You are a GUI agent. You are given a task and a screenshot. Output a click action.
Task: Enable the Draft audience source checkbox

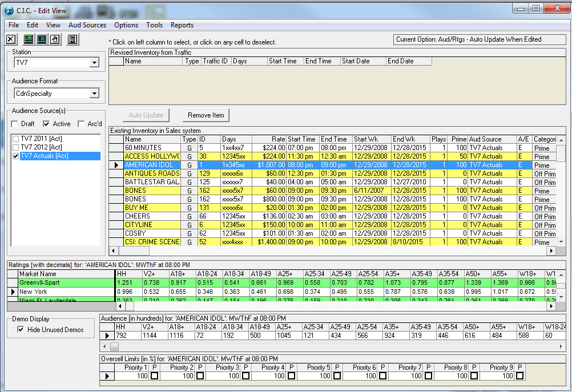click(15, 124)
